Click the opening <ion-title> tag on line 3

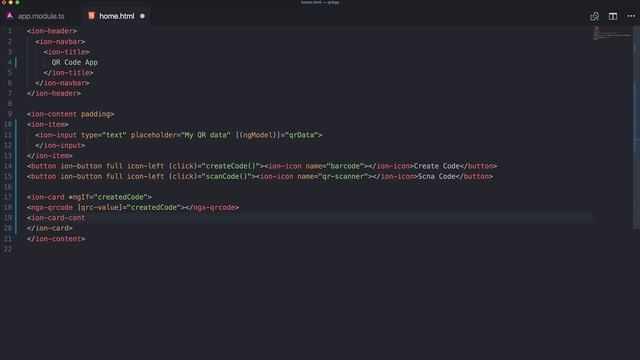coord(67,52)
